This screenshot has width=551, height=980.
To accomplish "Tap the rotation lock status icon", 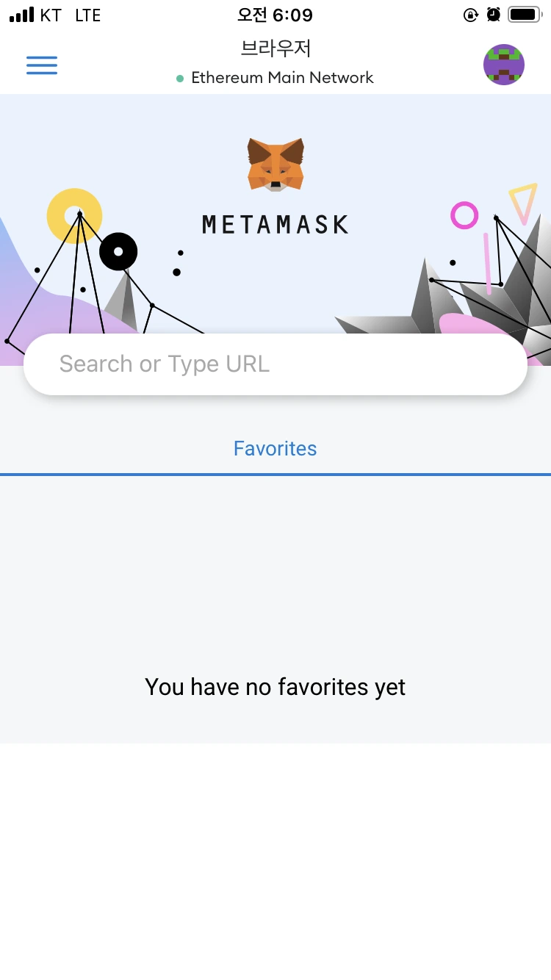I will (x=471, y=15).
